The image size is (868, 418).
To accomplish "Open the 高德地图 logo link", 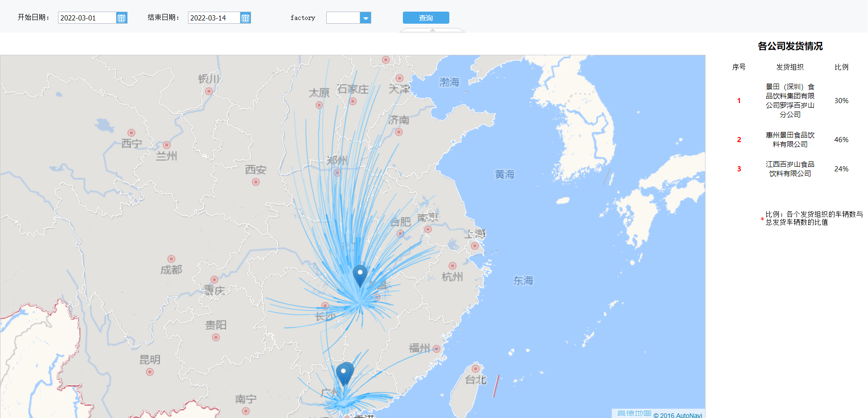I will click(x=634, y=413).
